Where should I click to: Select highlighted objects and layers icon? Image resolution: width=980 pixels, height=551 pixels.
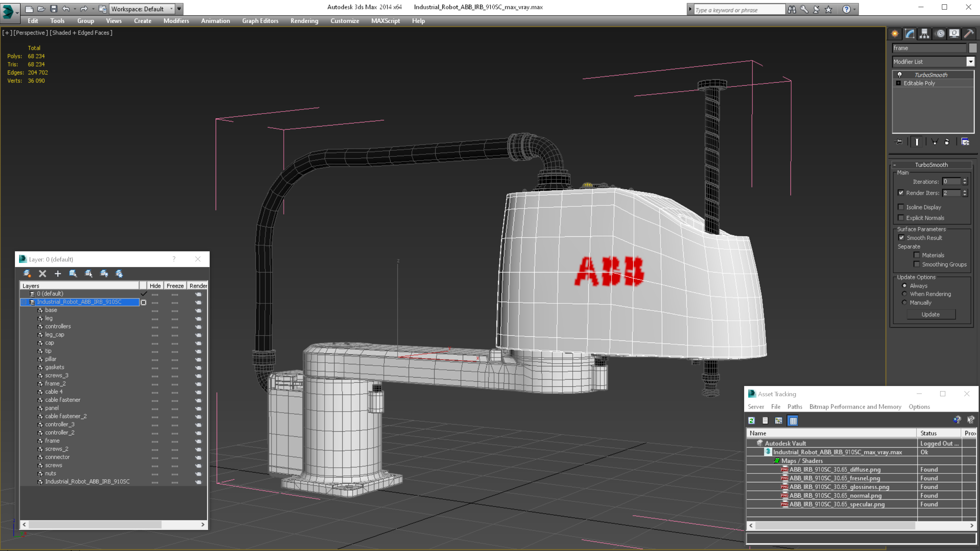pyautogui.click(x=73, y=273)
